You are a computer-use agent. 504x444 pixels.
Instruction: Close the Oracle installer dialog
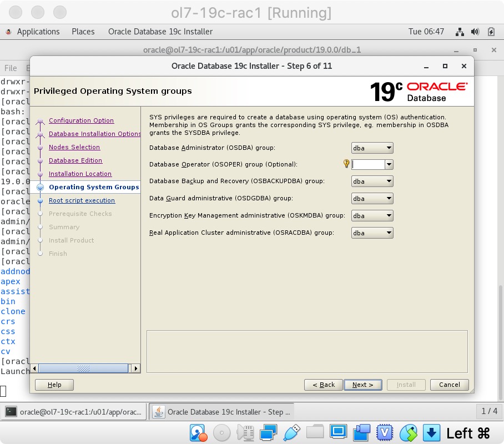click(x=464, y=66)
